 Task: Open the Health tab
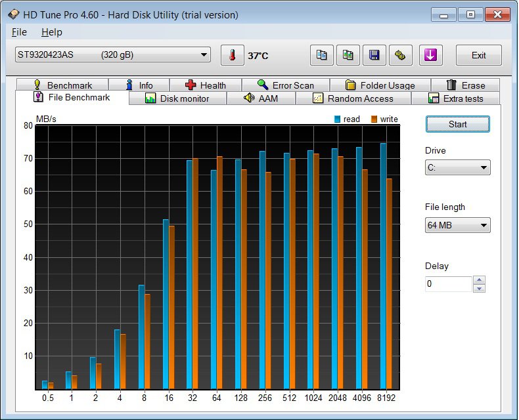tap(206, 85)
